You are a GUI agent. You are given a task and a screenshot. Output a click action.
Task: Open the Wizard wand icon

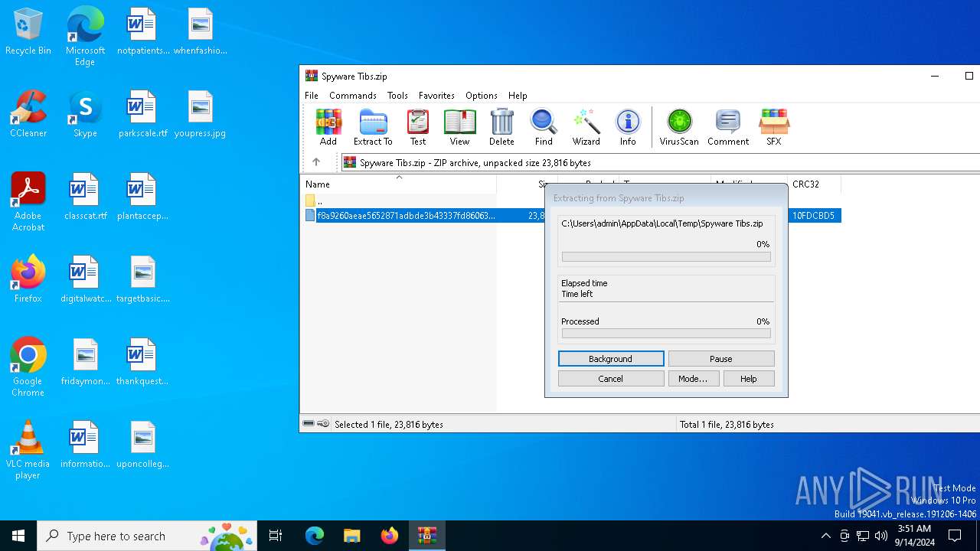(x=586, y=127)
